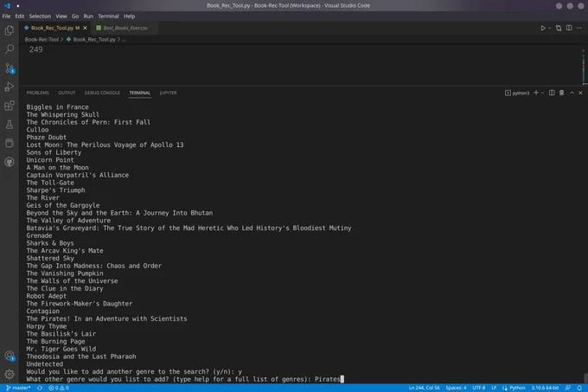The width and height of the screenshot is (588, 392).
Task: Open errors and warnings count in status bar
Action: (59, 388)
